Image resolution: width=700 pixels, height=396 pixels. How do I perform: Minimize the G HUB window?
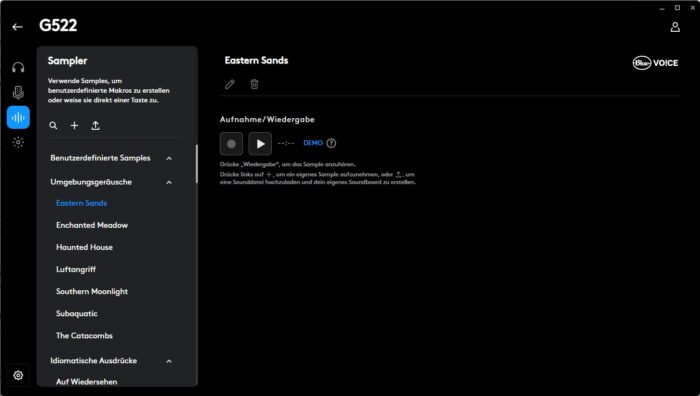662,8
